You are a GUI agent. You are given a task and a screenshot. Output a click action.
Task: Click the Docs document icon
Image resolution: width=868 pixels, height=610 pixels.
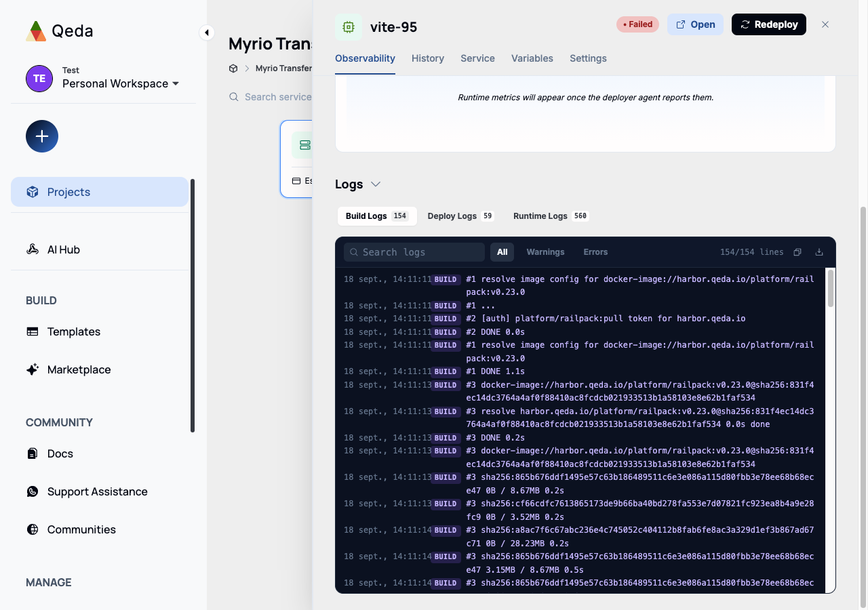point(33,453)
